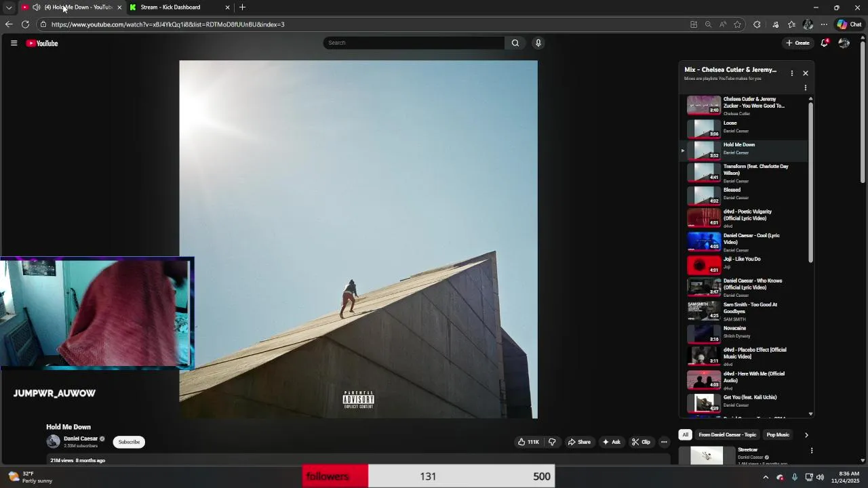Go back in browser history
This screenshot has height=488, width=868.
click(x=9, y=24)
